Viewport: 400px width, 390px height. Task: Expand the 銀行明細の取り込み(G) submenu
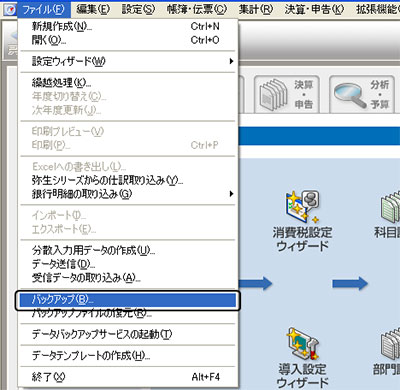pyautogui.click(x=127, y=194)
